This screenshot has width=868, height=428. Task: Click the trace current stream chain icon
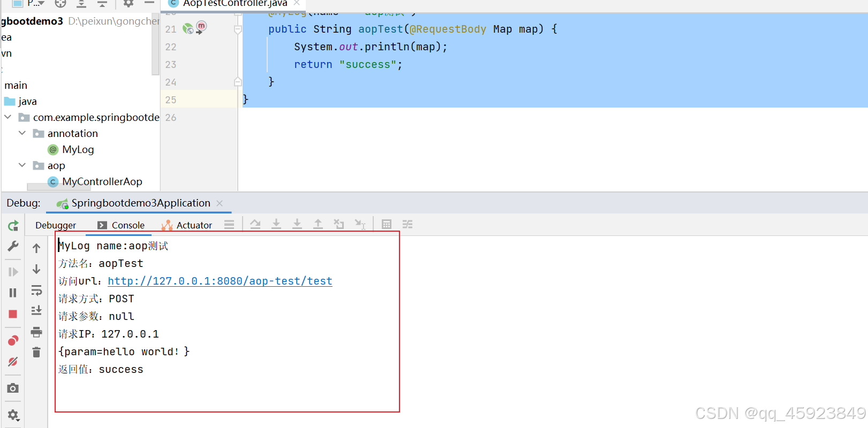pos(407,224)
